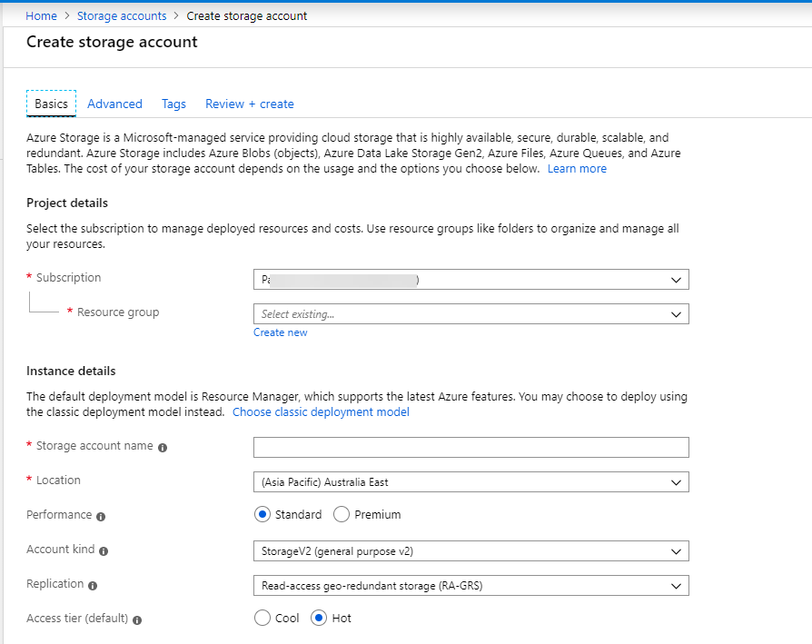This screenshot has height=644, width=812.
Task: Click the Storage account name info icon
Action: (163, 448)
